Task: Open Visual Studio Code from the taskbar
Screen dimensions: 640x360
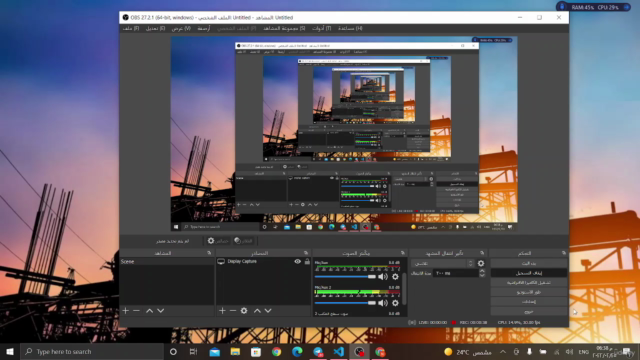Action: 338,351
